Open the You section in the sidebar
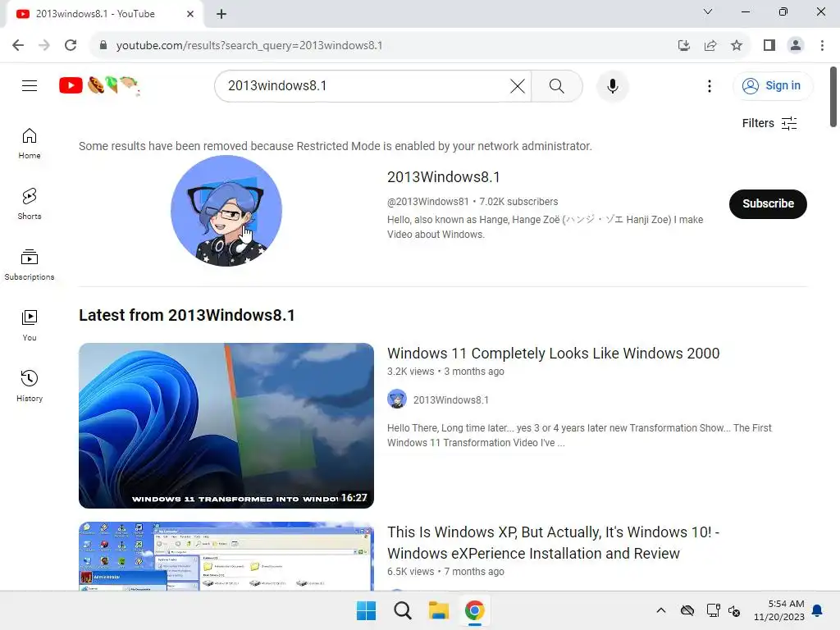This screenshot has width=840, height=630. (x=30, y=325)
